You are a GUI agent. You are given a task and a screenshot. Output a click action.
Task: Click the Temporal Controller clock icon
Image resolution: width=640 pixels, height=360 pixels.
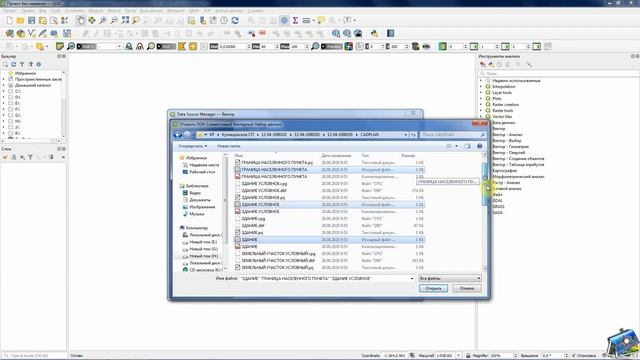[x=224, y=20]
